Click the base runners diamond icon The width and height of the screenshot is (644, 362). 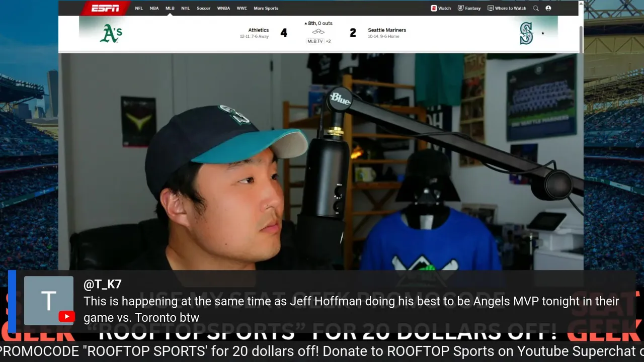coord(318,32)
